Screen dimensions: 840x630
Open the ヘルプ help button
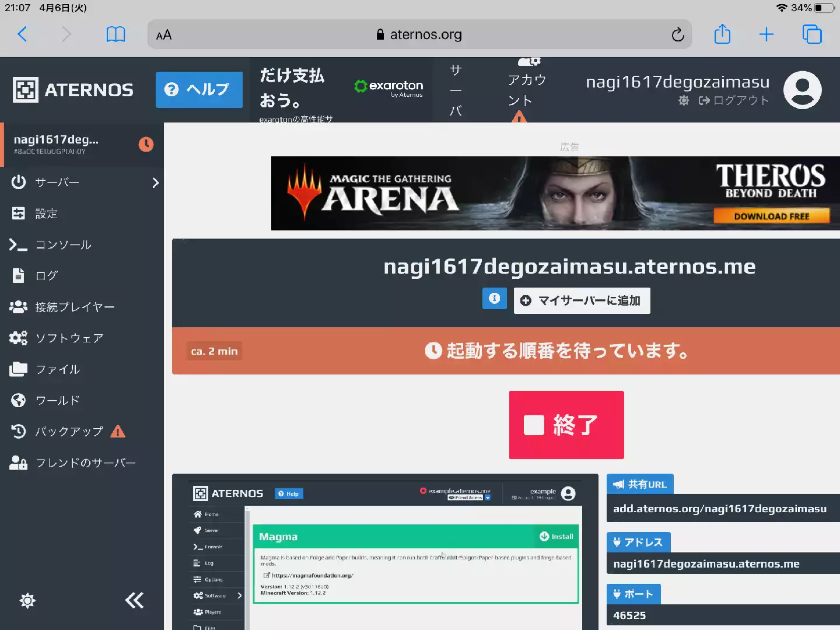199,90
